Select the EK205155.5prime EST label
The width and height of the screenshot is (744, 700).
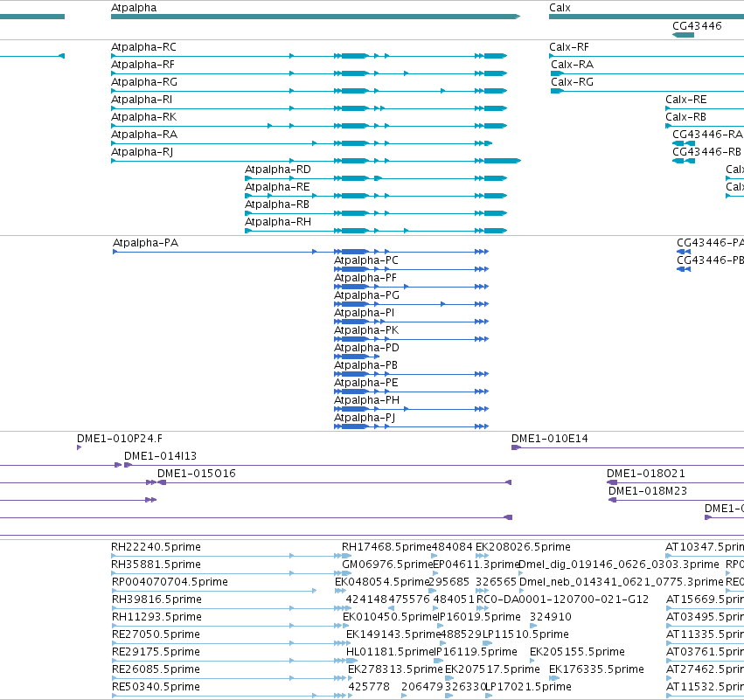pyautogui.click(x=577, y=653)
